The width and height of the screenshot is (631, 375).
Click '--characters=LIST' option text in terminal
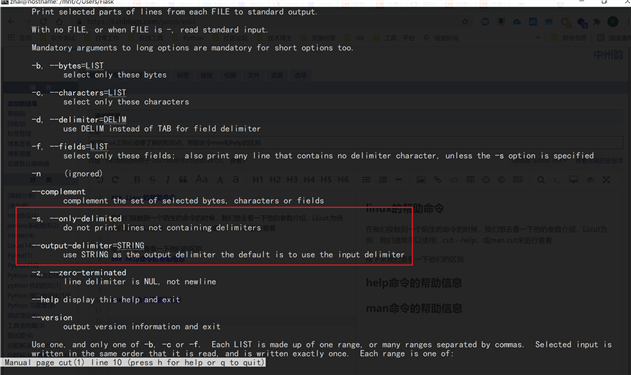88,93
